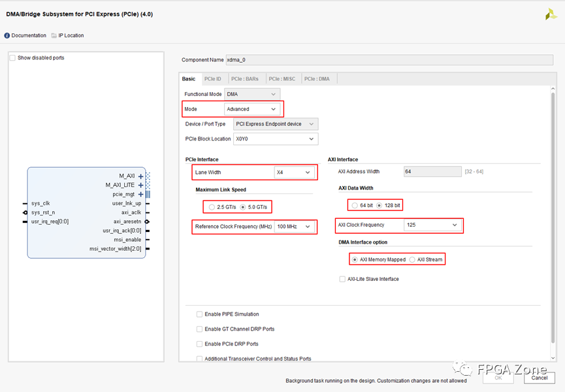Screen dimensions: 565x392
Task: Click the scrollbar down arrow
Action: click(553, 358)
